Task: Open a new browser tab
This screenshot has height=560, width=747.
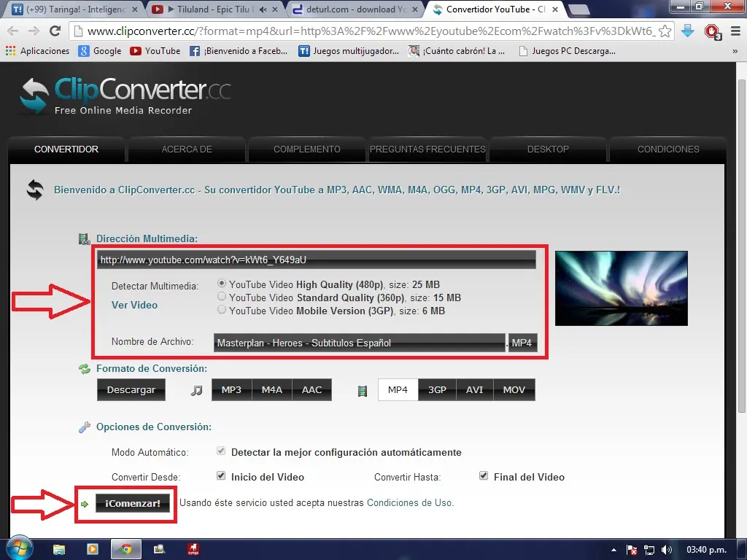Action: [x=578, y=9]
